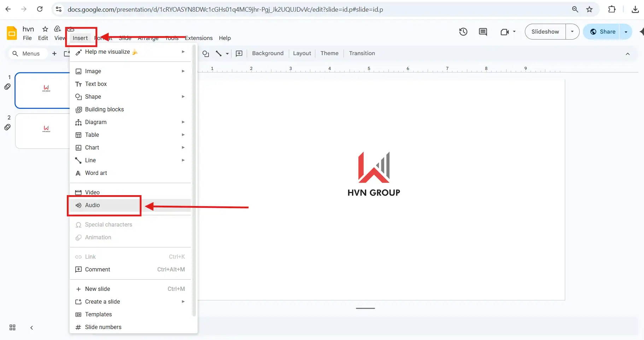Click the linked icon beside slide 2
Screen dimensions: 644x340
pos(7,127)
